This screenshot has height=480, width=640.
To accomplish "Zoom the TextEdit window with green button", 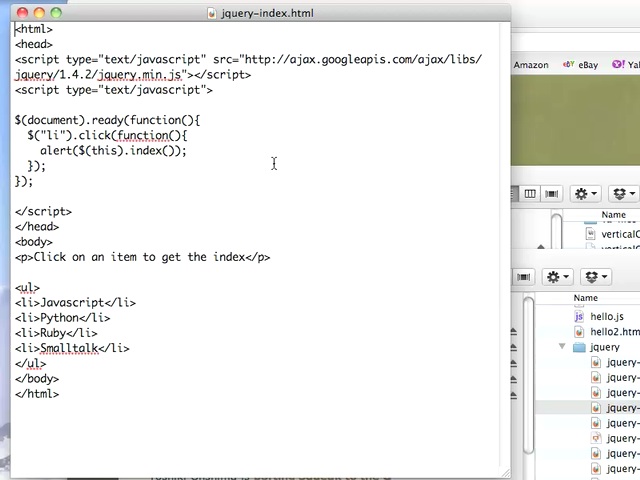I will (56, 13).
